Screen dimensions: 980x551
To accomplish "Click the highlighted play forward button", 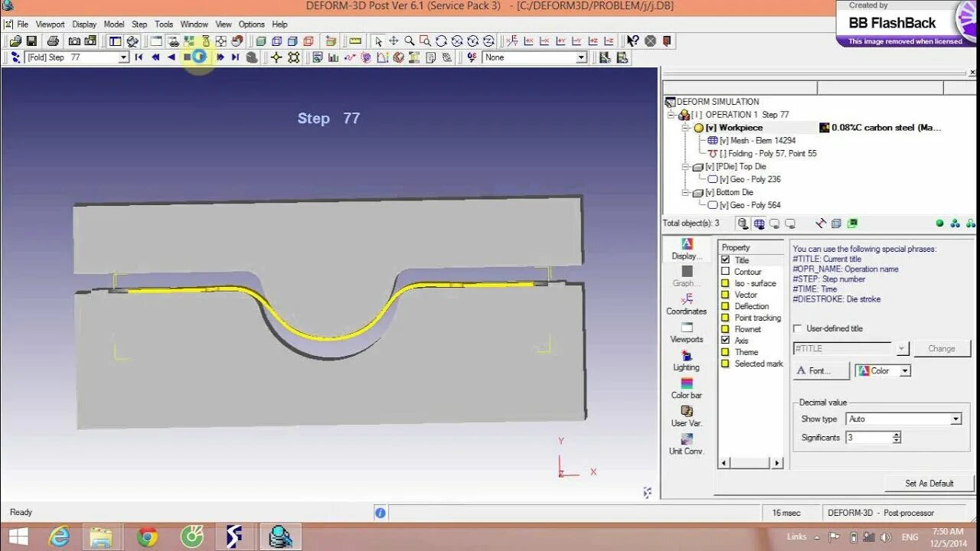I will [x=201, y=57].
